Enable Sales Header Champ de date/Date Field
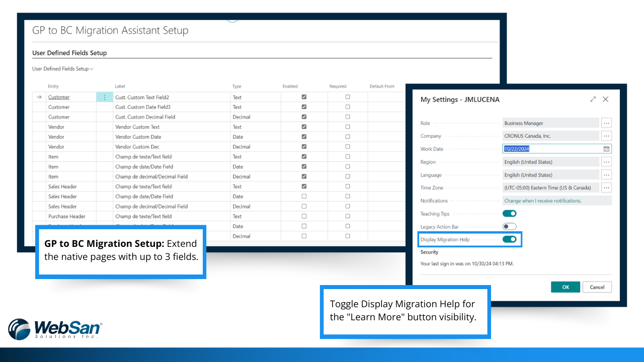The height and width of the screenshot is (362, 644). 304,196
